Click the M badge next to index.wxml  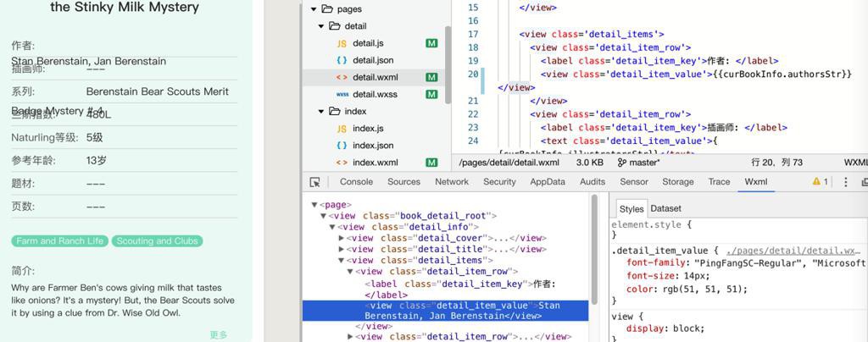click(x=431, y=163)
